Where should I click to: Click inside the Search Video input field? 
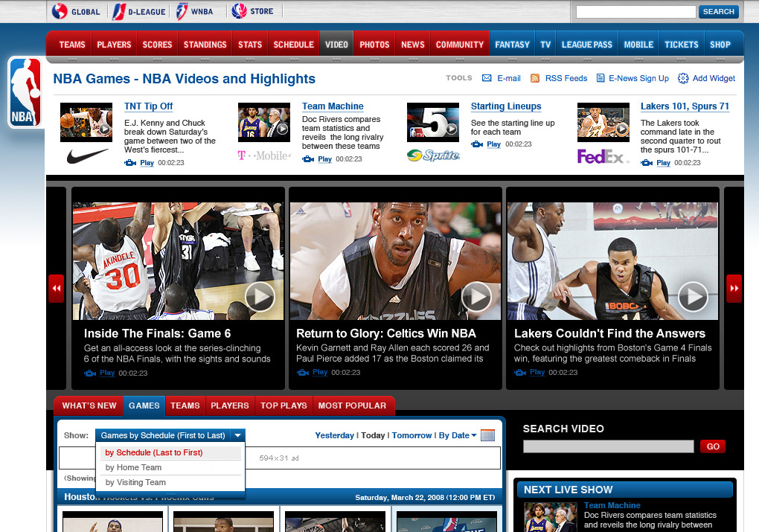pos(608,446)
